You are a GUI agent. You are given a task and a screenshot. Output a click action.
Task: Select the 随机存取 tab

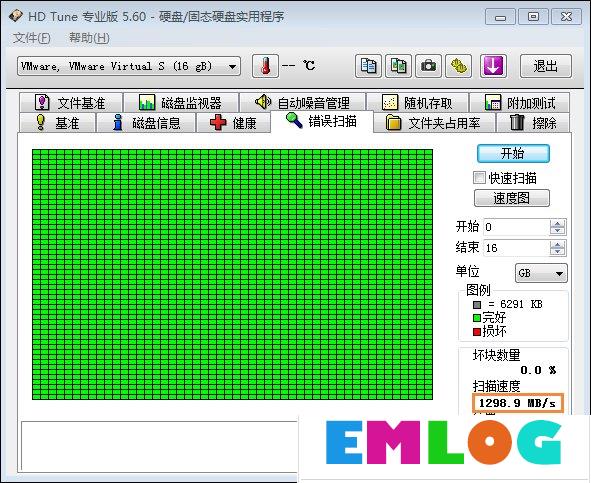click(417, 103)
